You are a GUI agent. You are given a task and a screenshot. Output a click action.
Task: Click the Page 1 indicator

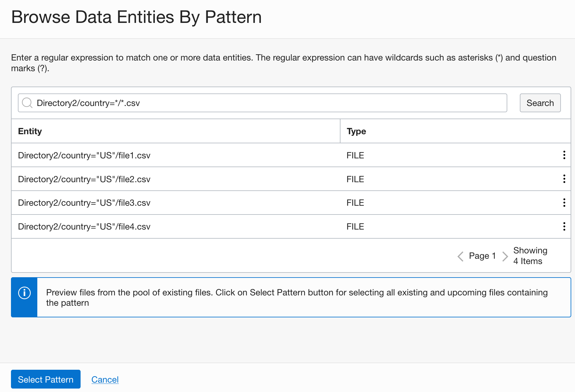pos(482,256)
